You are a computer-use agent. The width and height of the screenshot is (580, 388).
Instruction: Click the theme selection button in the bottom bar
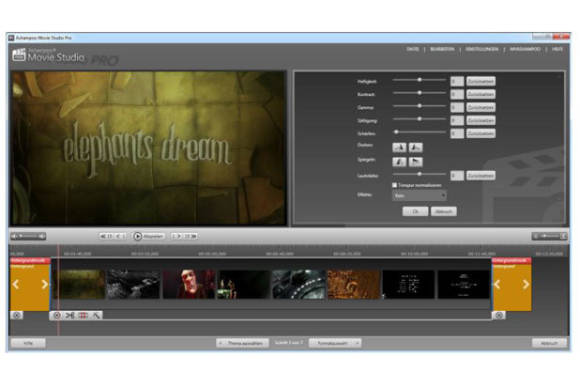pos(242,343)
